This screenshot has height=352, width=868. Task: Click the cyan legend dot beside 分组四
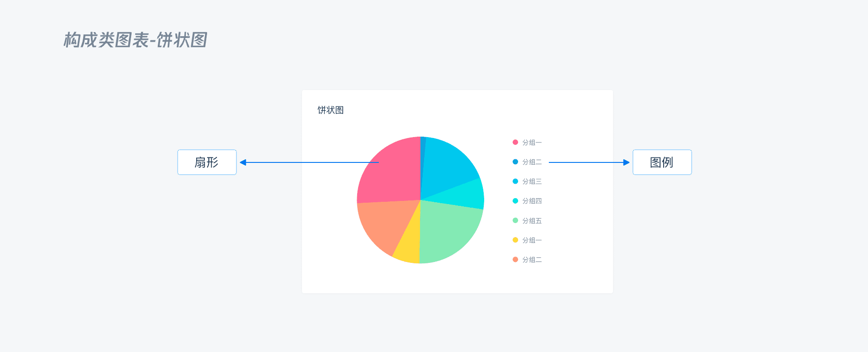pos(515,201)
